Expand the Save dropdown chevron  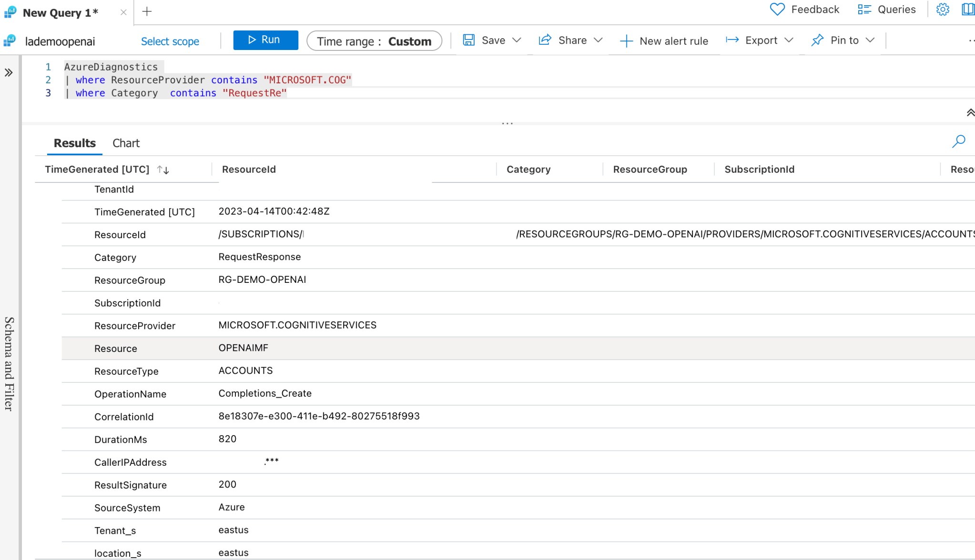point(517,40)
